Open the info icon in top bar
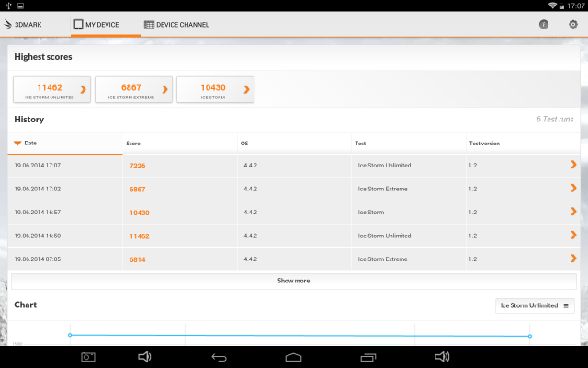 [x=544, y=25]
